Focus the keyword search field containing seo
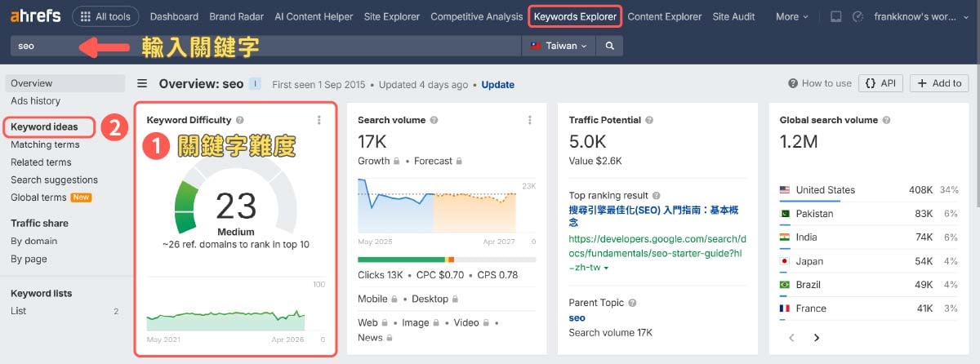Viewport: 980px width, 364px height. point(265,47)
